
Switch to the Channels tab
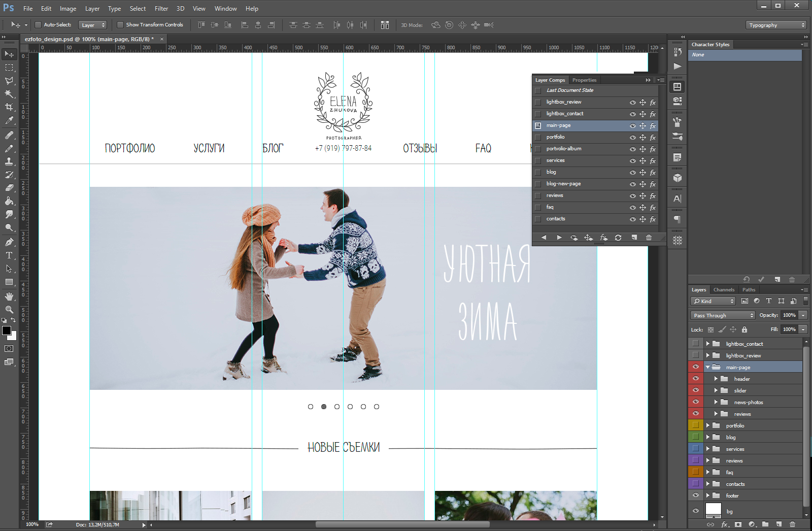(724, 290)
